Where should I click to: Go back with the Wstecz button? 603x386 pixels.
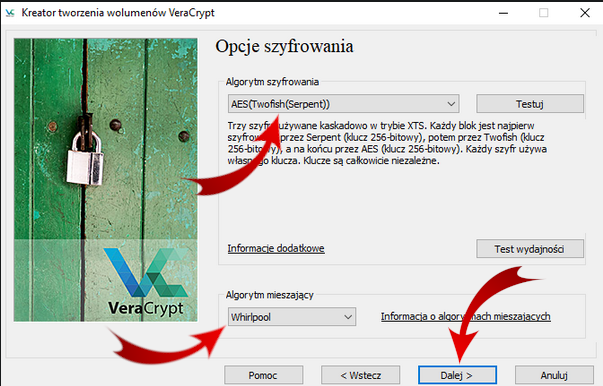tap(361, 375)
